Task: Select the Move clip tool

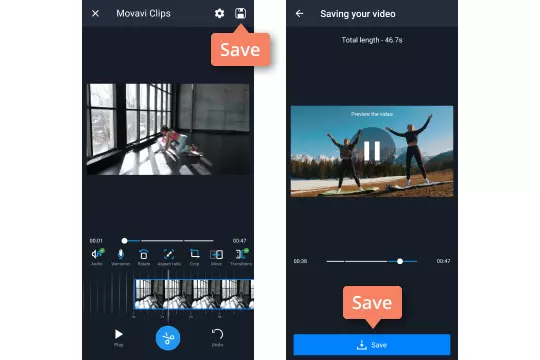Action: (x=216, y=257)
